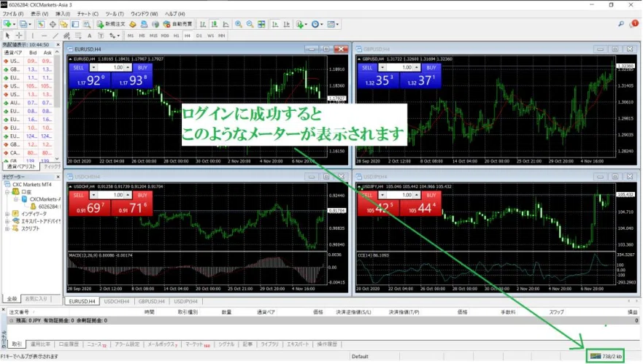Tile chart windows icon
Viewport: 643px width, 364px height.
pos(261,24)
